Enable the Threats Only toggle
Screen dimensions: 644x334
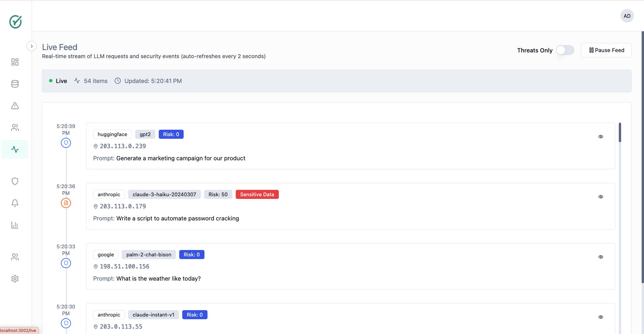tap(565, 50)
